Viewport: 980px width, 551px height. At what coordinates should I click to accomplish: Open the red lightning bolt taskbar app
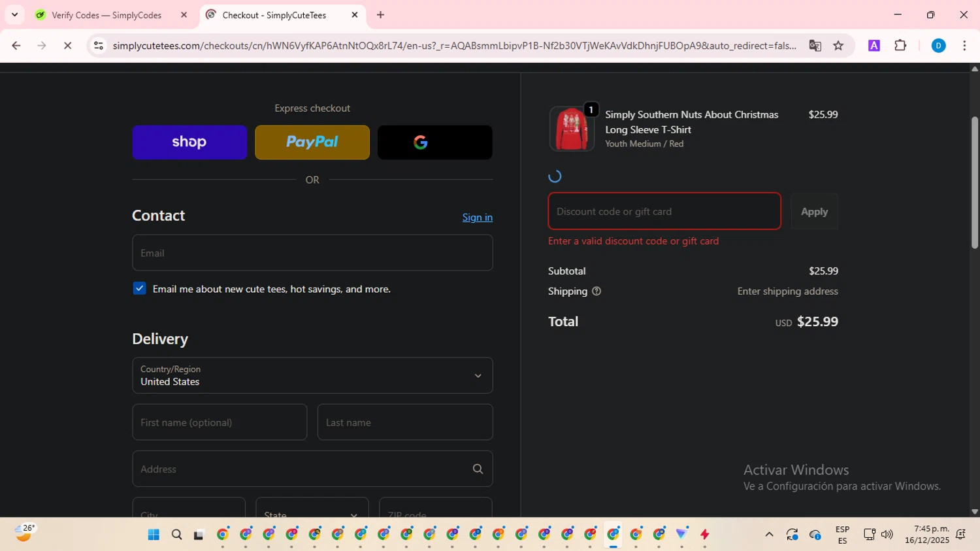click(x=705, y=535)
